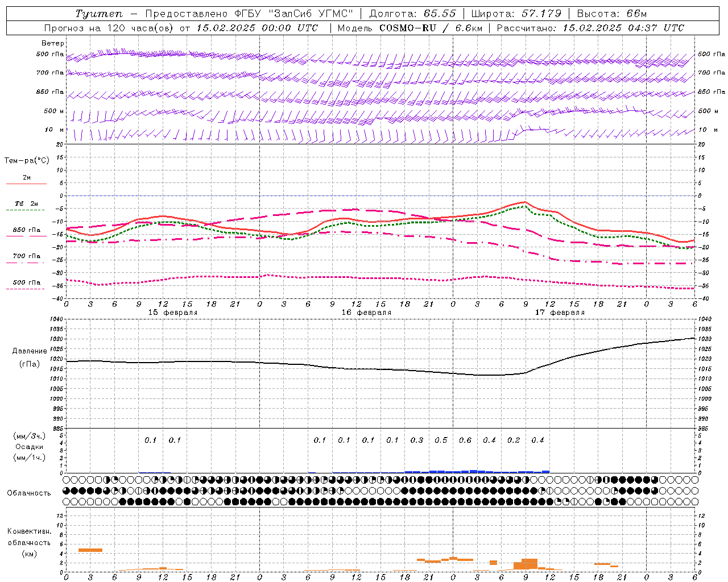The width and height of the screenshot is (728, 582).
Task: Click the 500 м wind level label on left
Action: [x=54, y=111]
